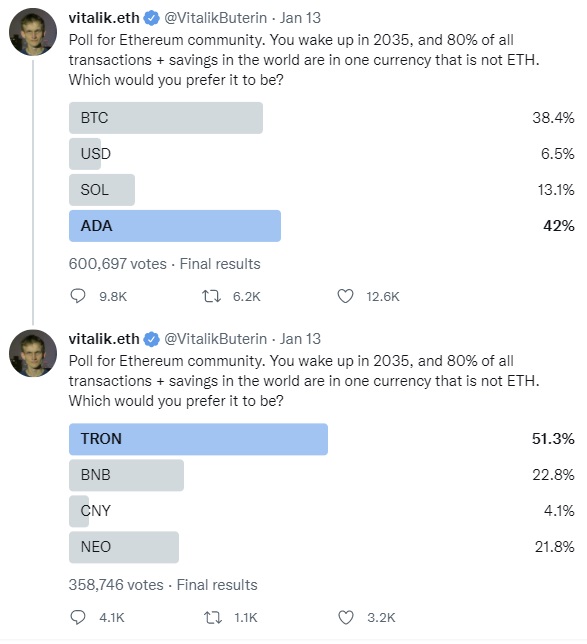Select the ADA poll result bar

(175, 226)
